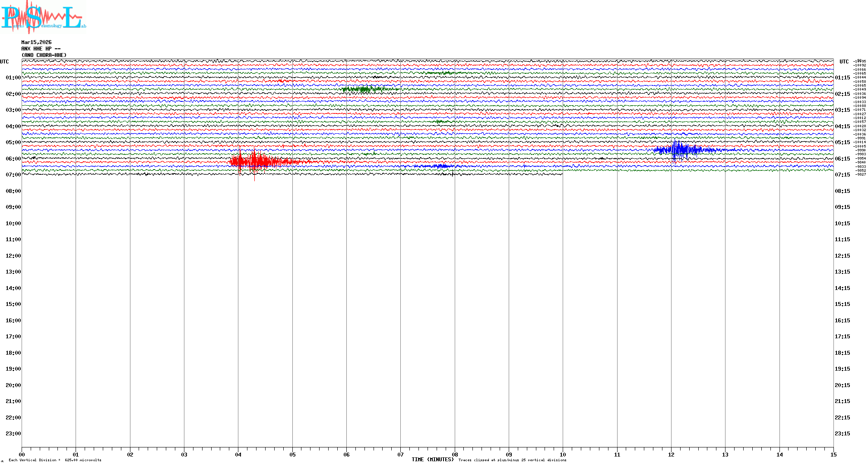Click the TIME (MINUTES) axis title
868x466 pixels.
coord(433,460)
